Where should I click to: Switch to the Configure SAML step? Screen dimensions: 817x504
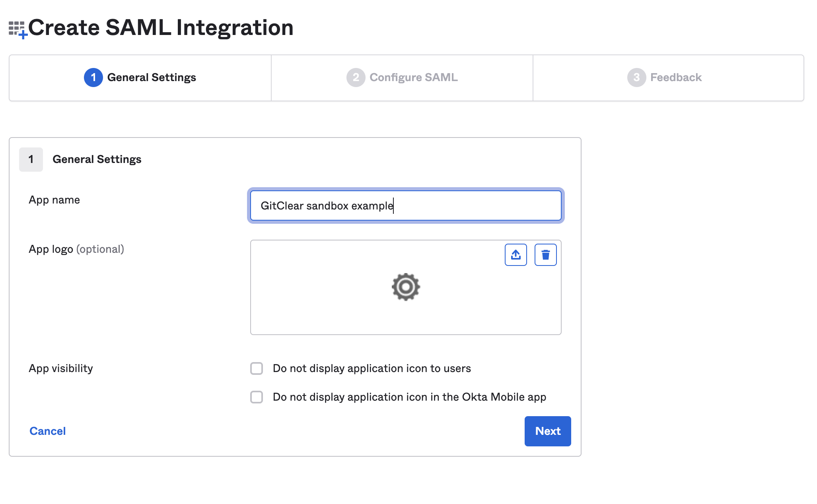413,78
